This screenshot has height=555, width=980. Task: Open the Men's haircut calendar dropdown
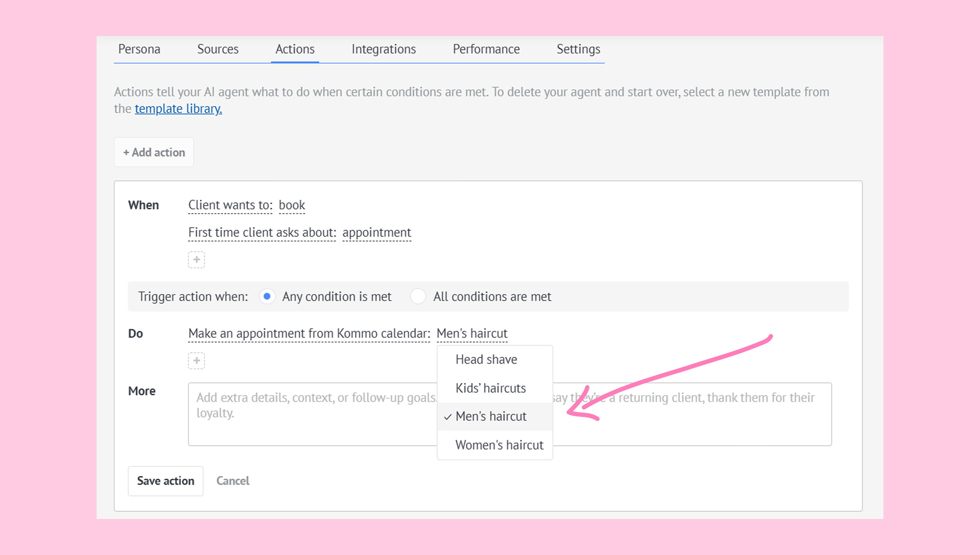click(472, 333)
